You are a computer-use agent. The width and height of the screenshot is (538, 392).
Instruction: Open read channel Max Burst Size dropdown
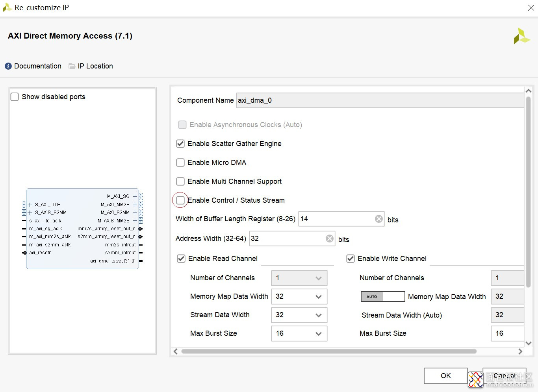click(x=299, y=333)
